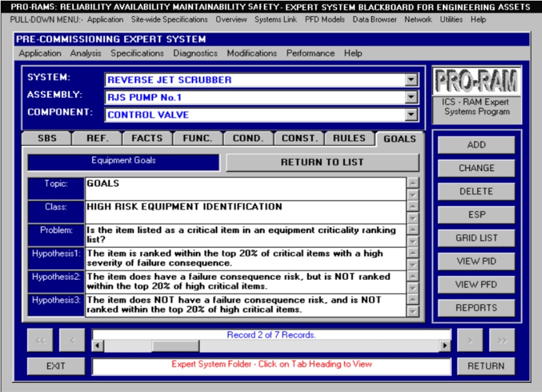
Task: Open the Diagnostics menu
Action: click(x=195, y=53)
